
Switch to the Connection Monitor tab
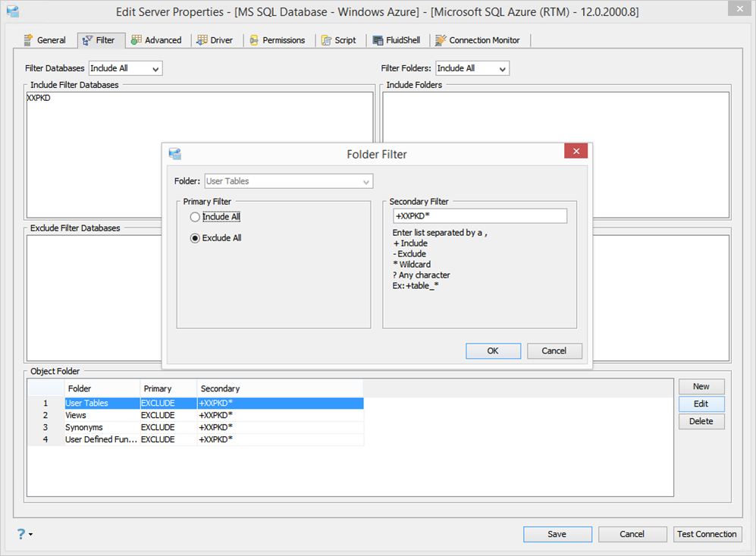478,40
